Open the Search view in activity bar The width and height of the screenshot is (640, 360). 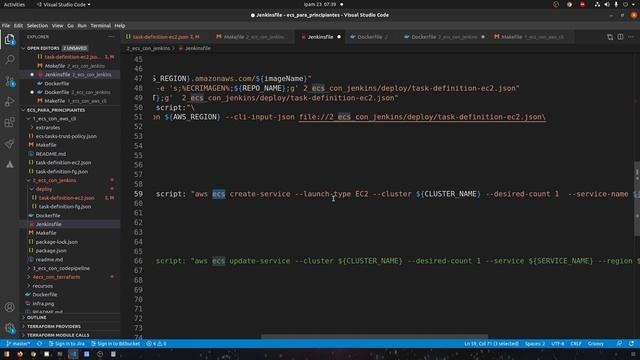click(x=9, y=60)
